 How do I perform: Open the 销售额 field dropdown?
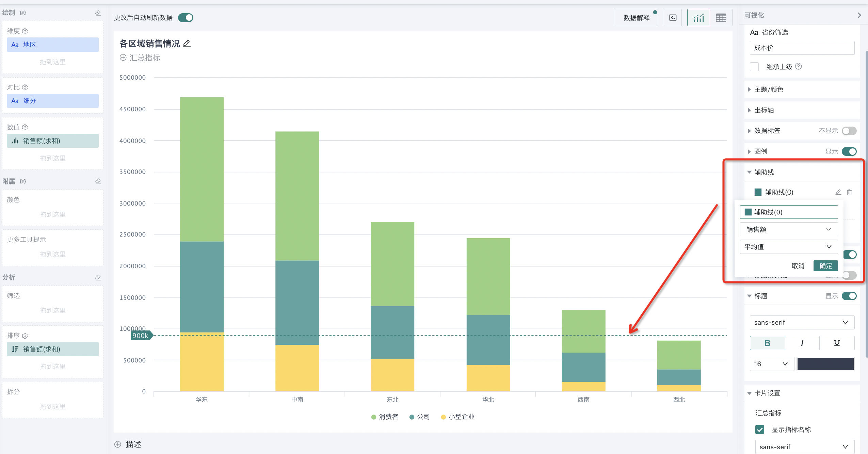788,229
